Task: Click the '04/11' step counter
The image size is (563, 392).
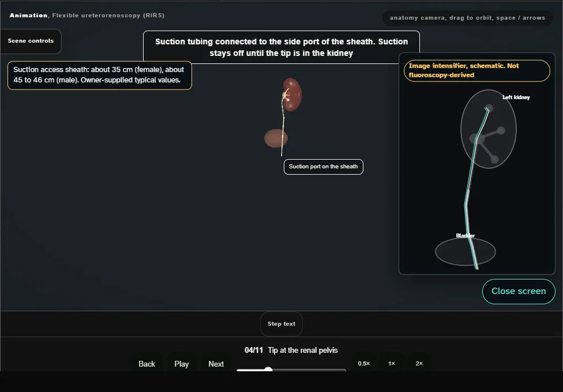Action: point(254,350)
